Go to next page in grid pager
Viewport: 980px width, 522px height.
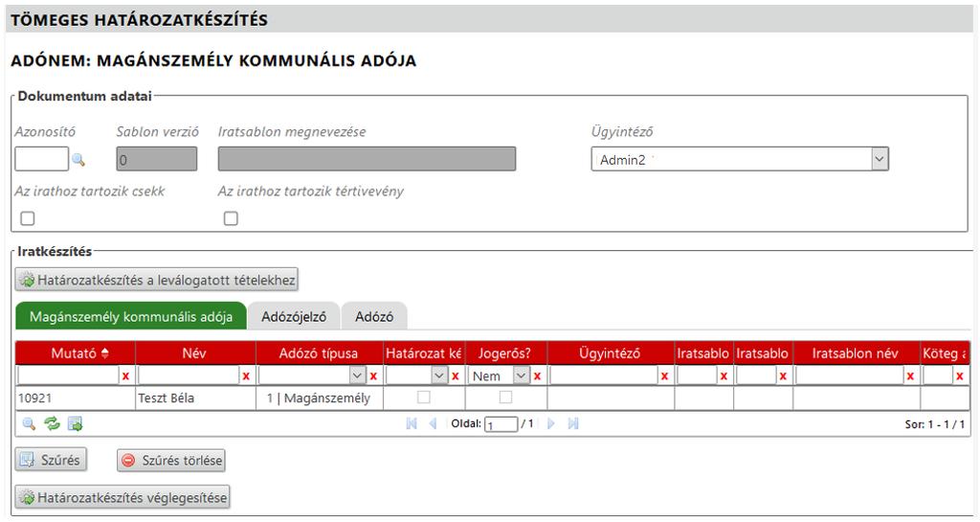point(551,423)
